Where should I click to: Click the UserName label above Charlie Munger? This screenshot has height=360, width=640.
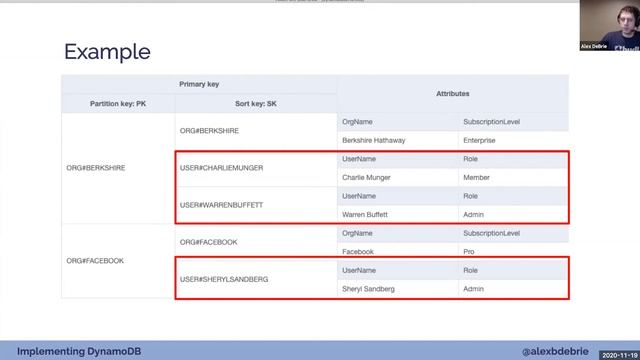(359, 159)
